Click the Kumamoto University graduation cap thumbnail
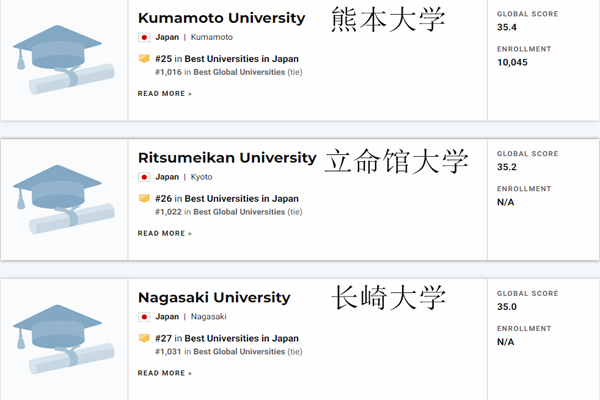This screenshot has height=400, width=600. 64,60
